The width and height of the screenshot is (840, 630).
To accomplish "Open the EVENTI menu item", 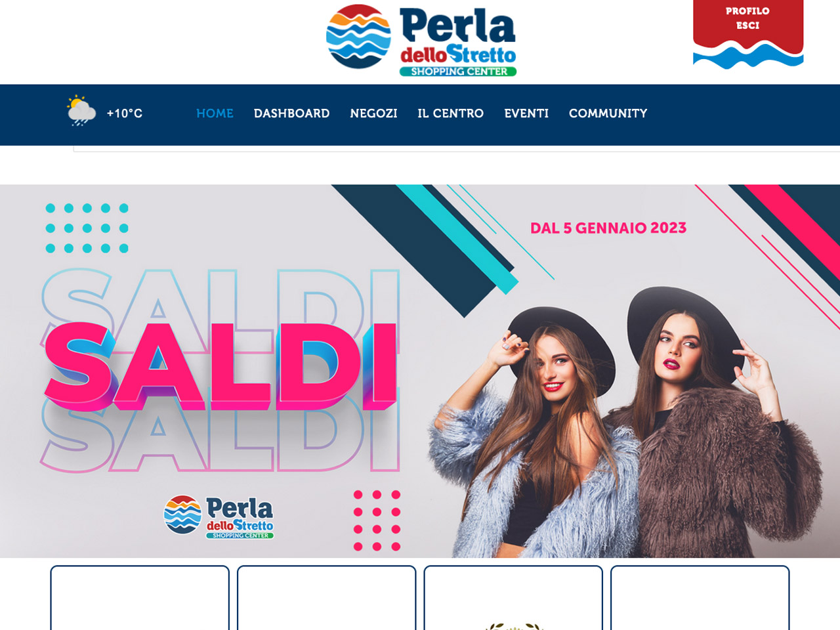I will coord(526,114).
